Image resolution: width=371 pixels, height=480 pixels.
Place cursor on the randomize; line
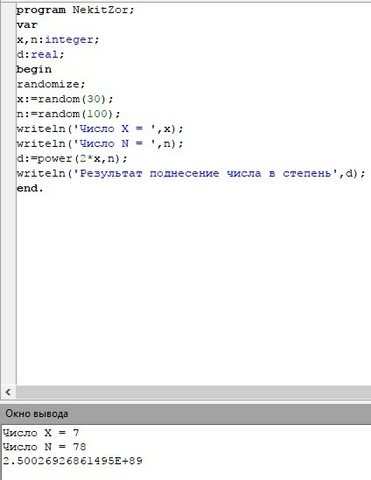(x=51, y=84)
